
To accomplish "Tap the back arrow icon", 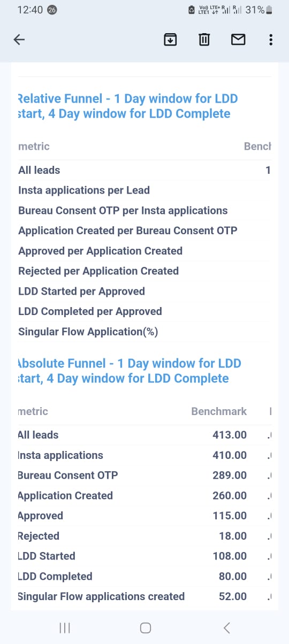I will 19,40.
